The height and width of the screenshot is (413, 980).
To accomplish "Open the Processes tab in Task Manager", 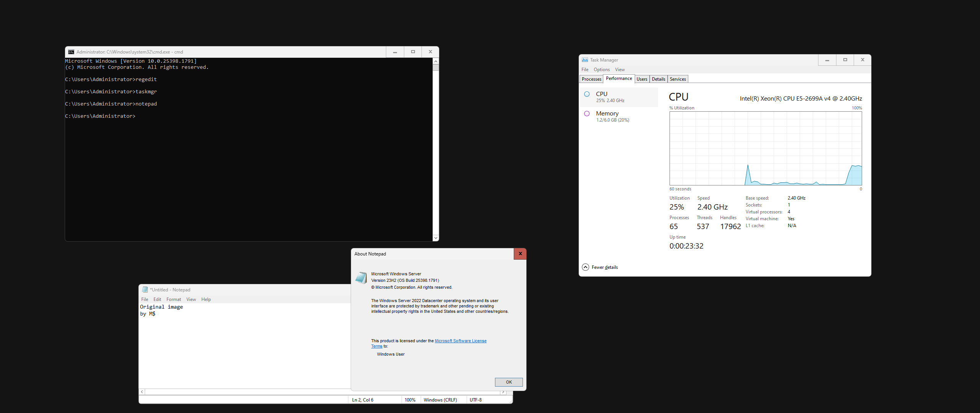I will point(591,79).
